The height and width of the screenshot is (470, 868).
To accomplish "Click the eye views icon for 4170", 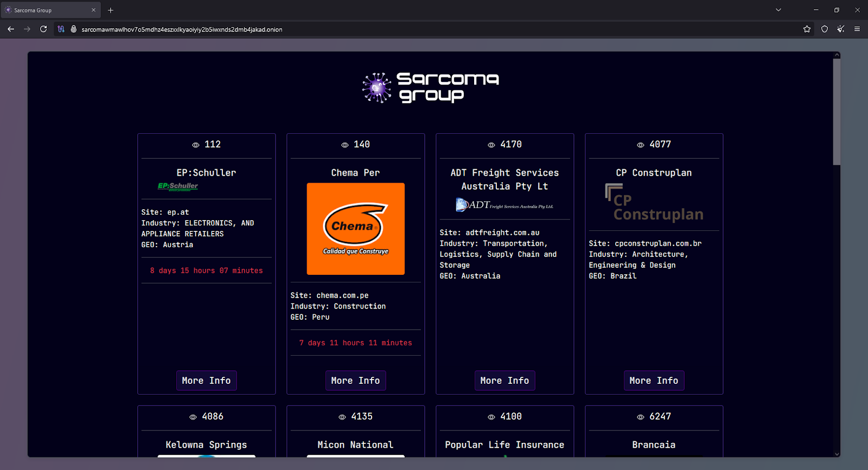I will (x=492, y=145).
